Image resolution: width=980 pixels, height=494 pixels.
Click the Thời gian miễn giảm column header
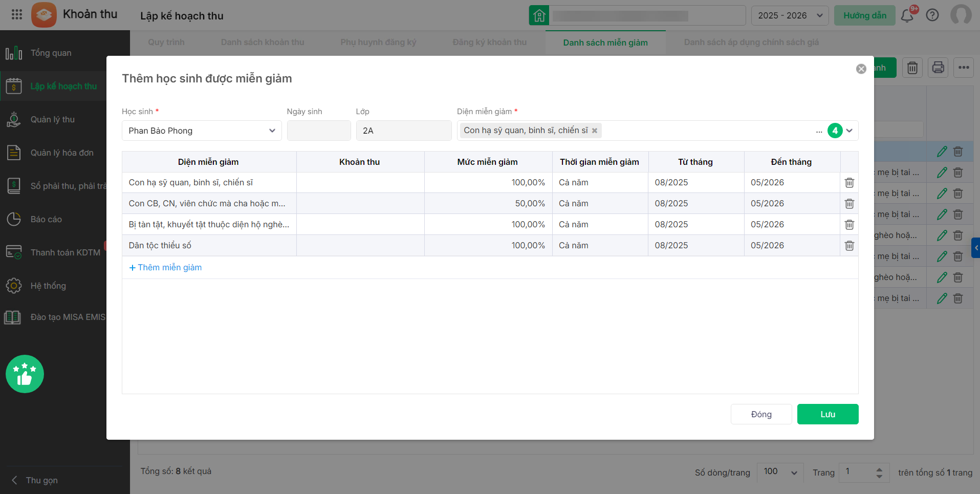point(600,162)
